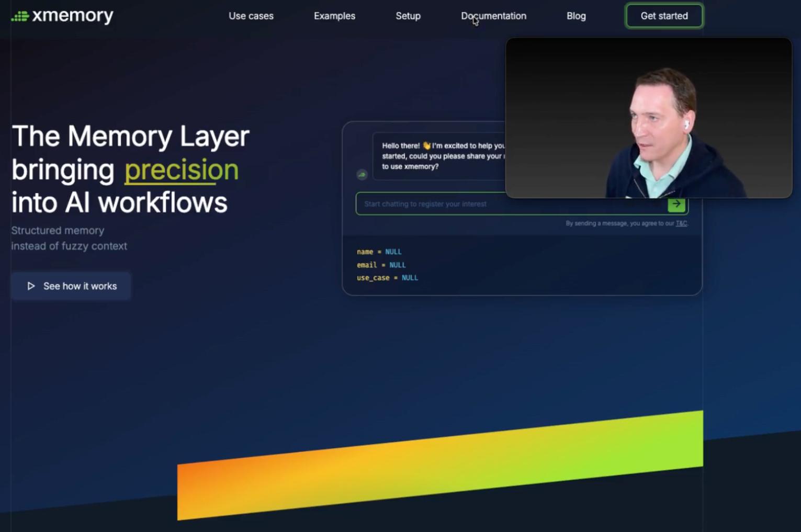This screenshot has width=801, height=532.
Task: Send chat message with green arrow button
Action: pos(676,204)
